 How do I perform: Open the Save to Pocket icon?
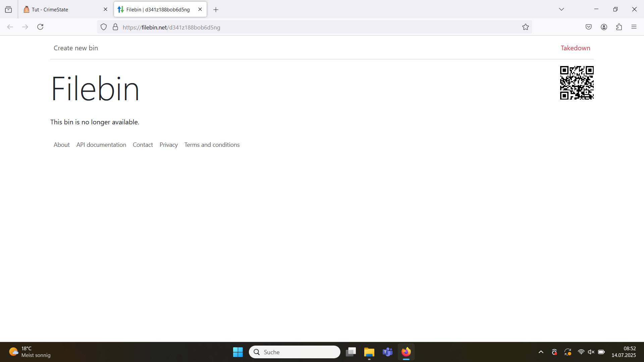(589, 27)
